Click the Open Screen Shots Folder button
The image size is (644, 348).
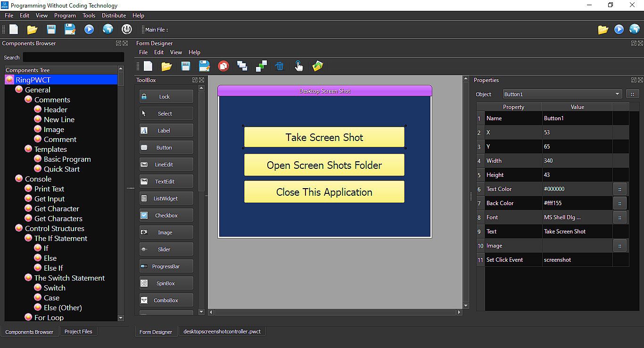tap(324, 165)
